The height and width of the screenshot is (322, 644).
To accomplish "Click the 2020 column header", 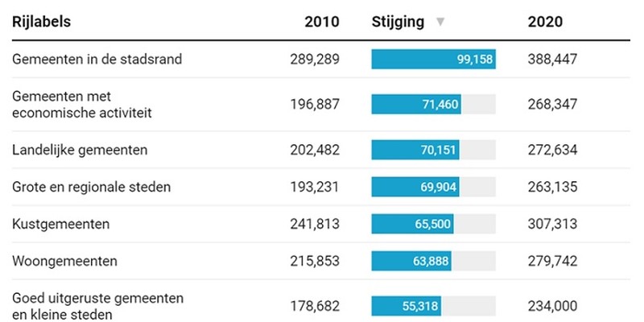I will pyautogui.click(x=545, y=22).
